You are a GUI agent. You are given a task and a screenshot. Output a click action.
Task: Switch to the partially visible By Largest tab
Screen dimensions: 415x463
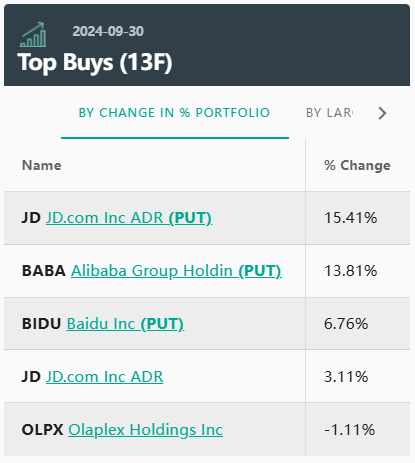pyautogui.click(x=329, y=113)
